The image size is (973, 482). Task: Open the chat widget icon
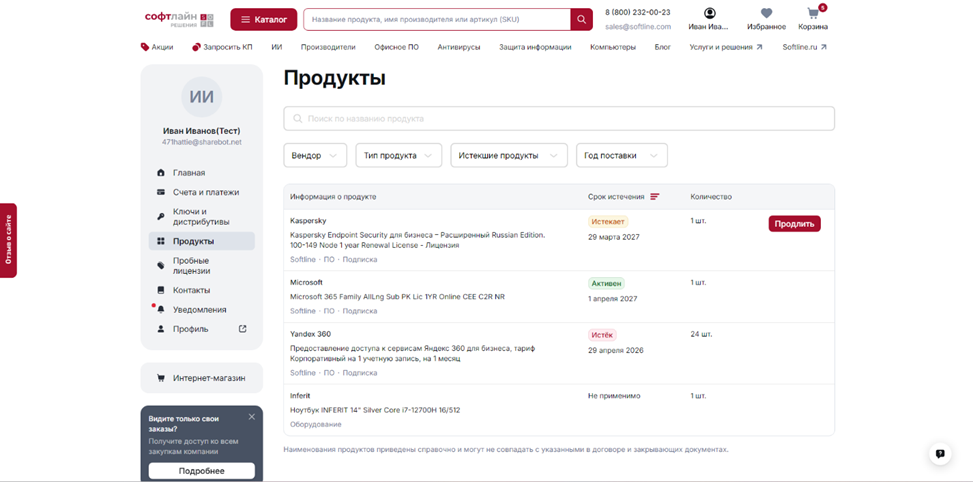pyautogui.click(x=940, y=453)
